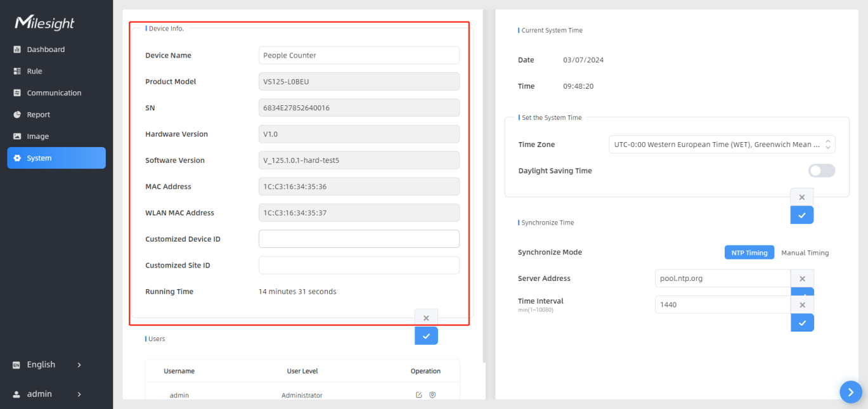Switch to Manual Timing mode
The width and height of the screenshot is (868, 409).
point(805,252)
